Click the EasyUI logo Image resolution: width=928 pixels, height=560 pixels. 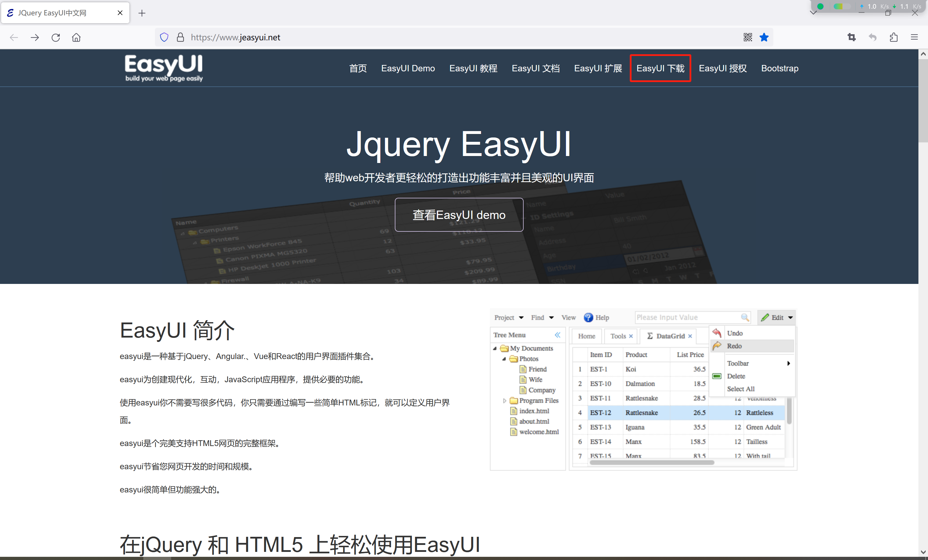pyautogui.click(x=164, y=68)
